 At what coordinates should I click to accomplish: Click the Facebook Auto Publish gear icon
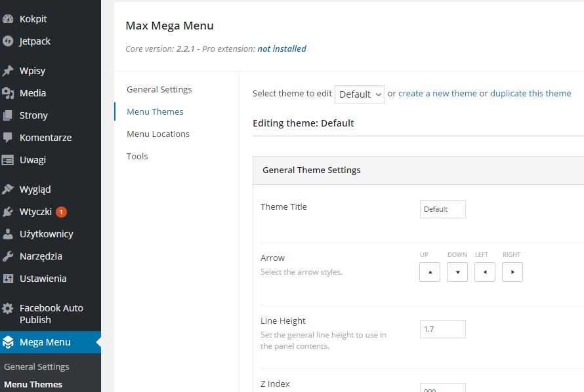point(8,308)
